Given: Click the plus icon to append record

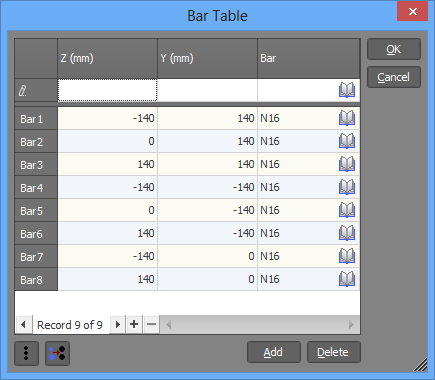Looking at the screenshot, I should [x=134, y=324].
